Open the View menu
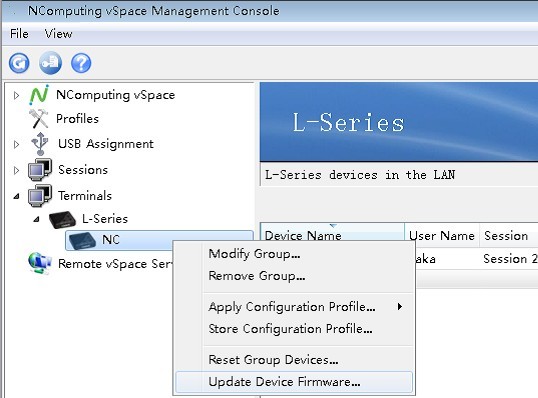Viewport: 538px width, 398px height. click(x=58, y=34)
